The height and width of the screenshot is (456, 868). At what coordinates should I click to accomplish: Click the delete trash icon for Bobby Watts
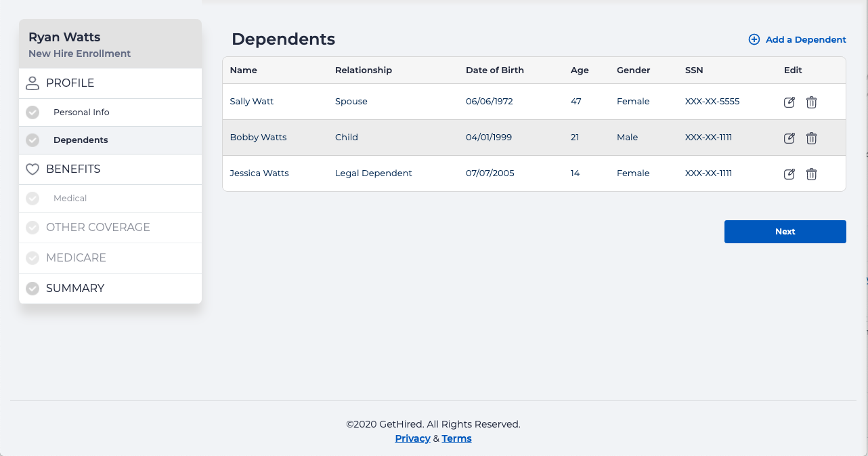pos(811,138)
